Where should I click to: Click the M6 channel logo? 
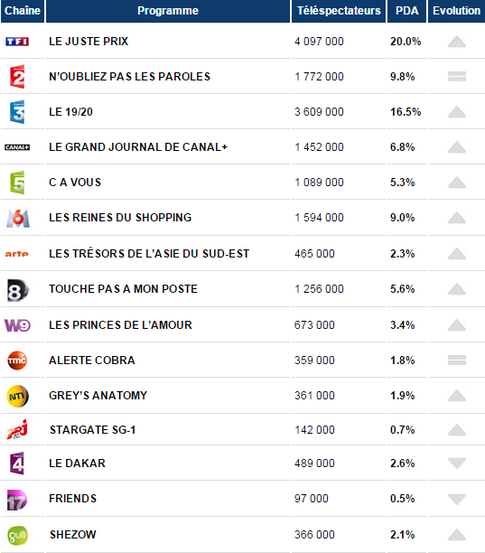click(x=18, y=218)
